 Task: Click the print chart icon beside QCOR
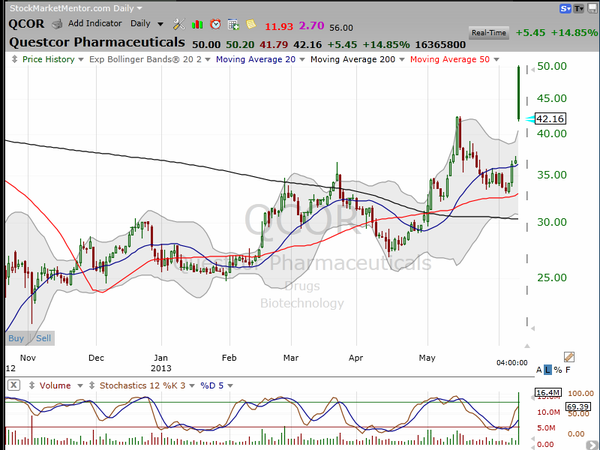pos(57,24)
